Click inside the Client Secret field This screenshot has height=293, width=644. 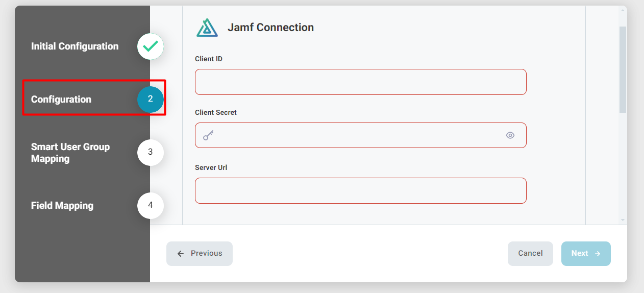click(x=361, y=135)
